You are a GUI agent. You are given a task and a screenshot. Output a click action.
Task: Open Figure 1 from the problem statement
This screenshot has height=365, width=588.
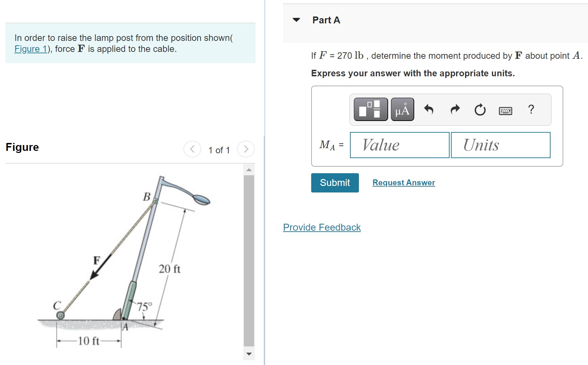coord(31,49)
